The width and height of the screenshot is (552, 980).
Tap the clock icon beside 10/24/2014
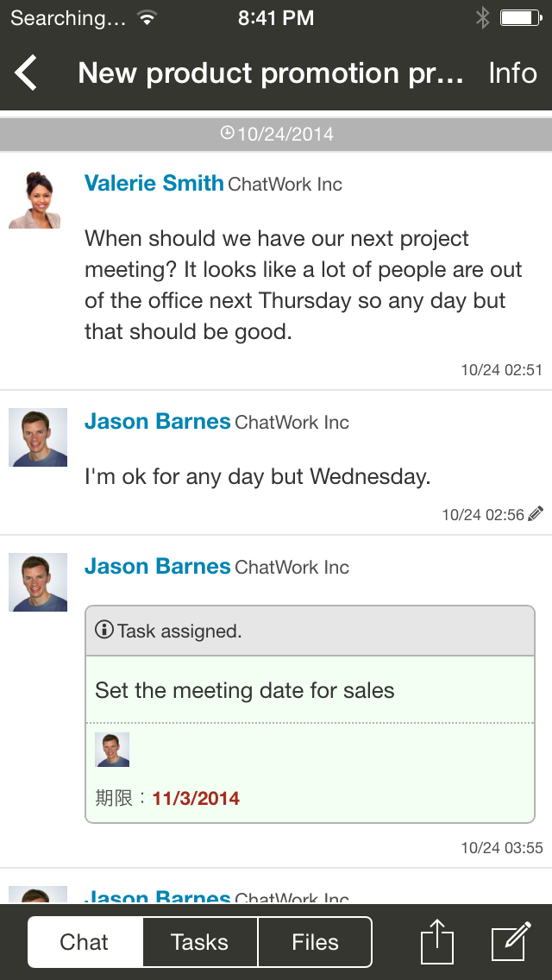coord(228,133)
